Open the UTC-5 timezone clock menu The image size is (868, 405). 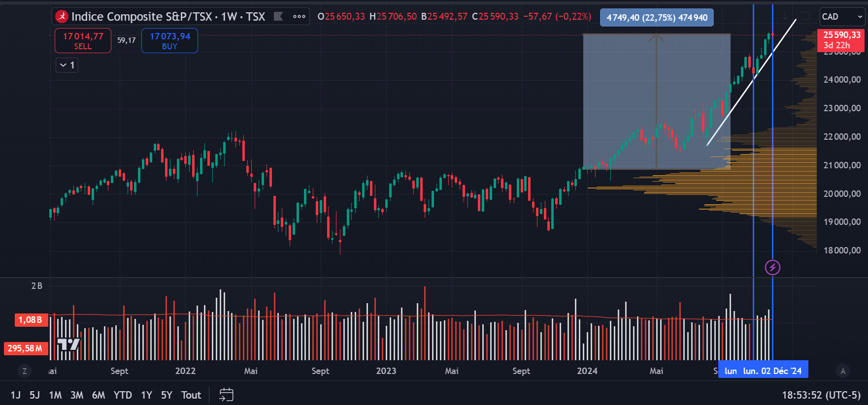click(821, 395)
